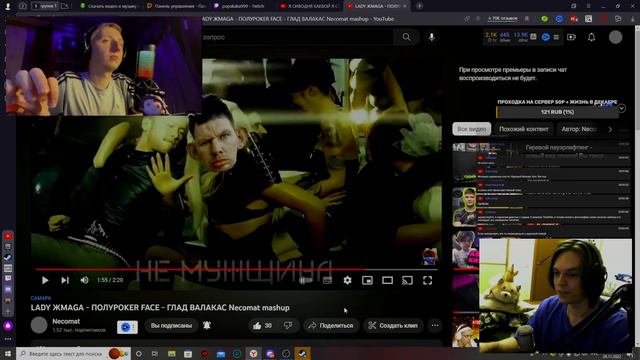Like the video with thumbs up

click(x=261, y=326)
